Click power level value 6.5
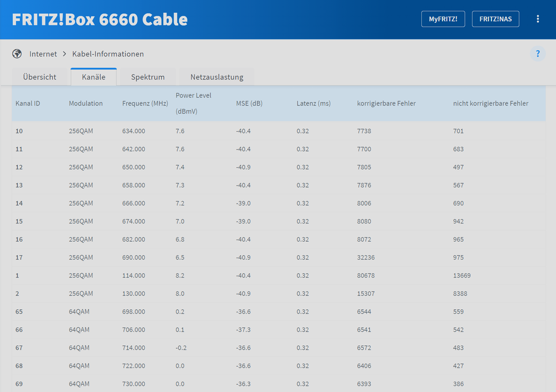The width and height of the screenshot is (556, 392). (180, 257)
